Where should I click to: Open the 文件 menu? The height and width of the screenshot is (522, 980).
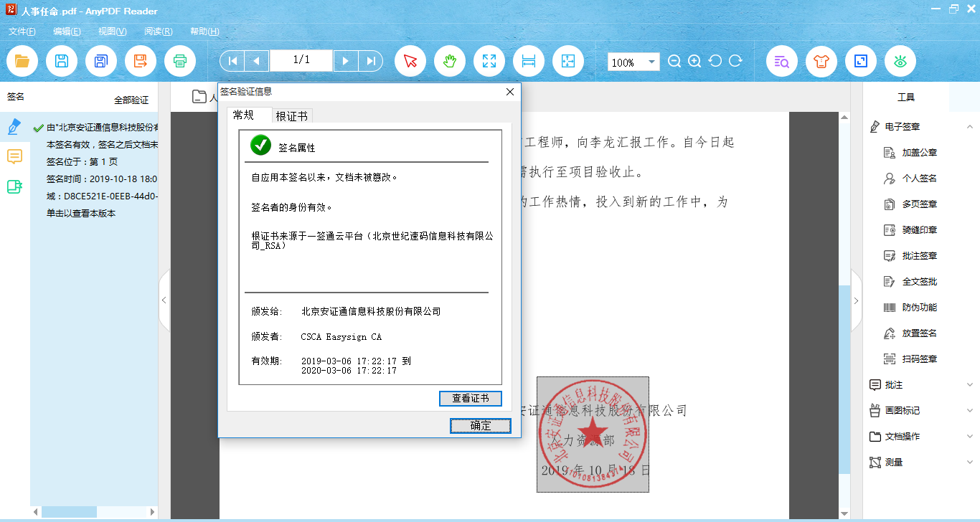pyautogui.click(x=22, y=32)
